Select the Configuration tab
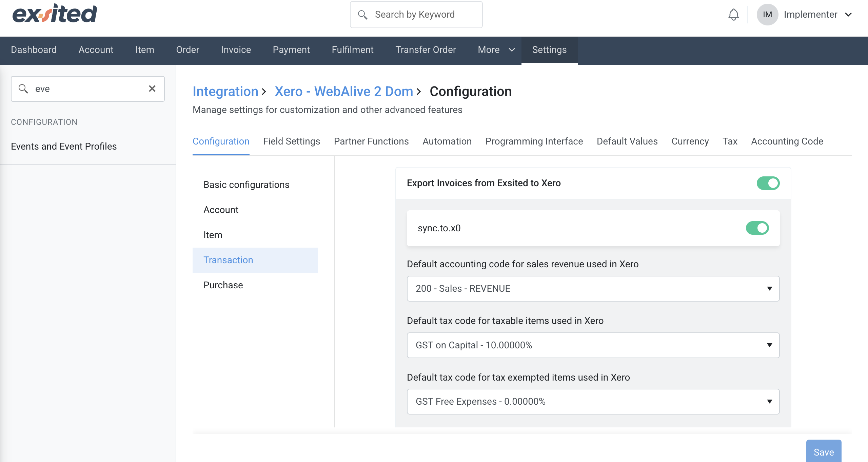The image size is (868, 462). tap(221, 141)
